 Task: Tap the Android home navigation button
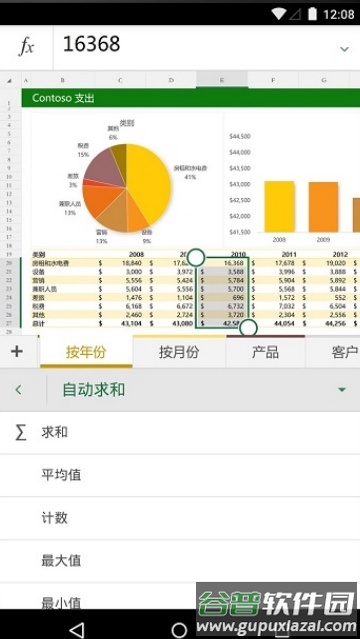(179, 629)
